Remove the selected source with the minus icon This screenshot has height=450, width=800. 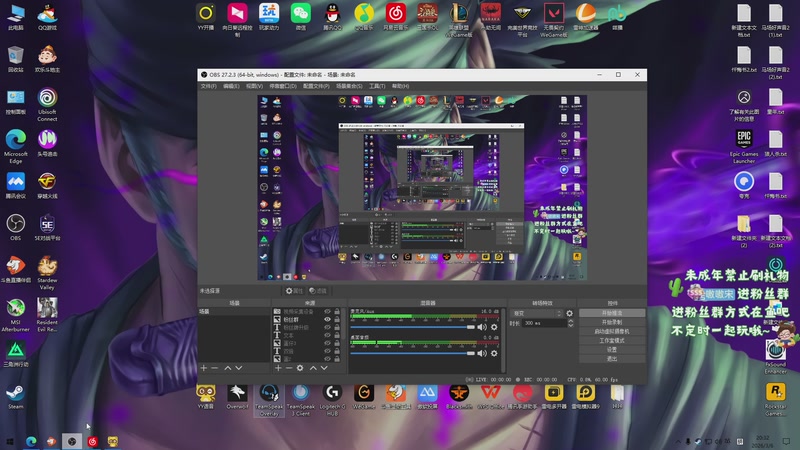coord(289,368)
